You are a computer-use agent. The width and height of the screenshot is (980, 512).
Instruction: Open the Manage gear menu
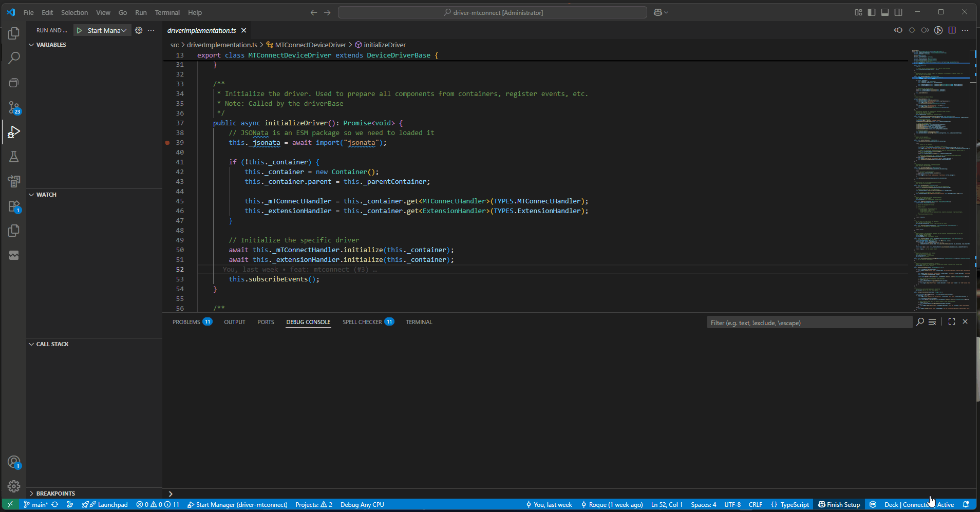(14, 486)
